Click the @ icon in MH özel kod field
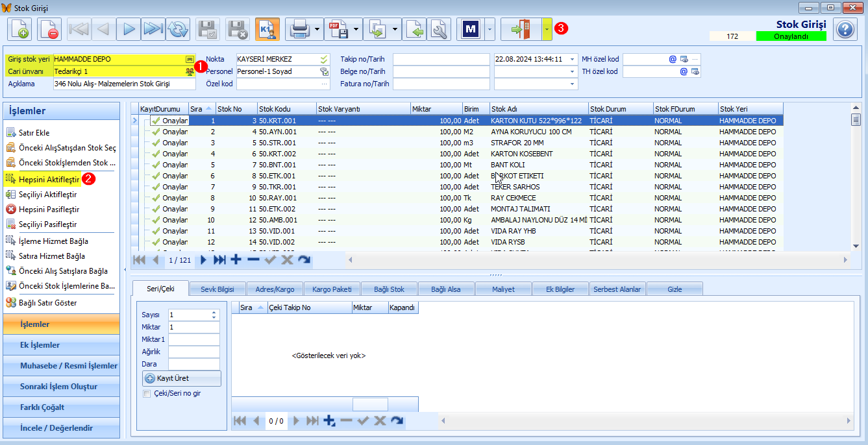The height and width of the screenshot is (445, 868). [673, 59]
